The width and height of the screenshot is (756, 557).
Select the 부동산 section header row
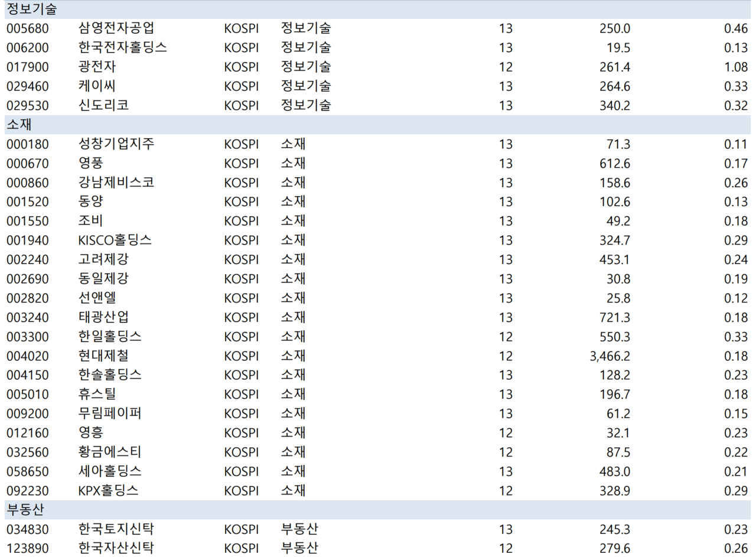tap(378, 510)
